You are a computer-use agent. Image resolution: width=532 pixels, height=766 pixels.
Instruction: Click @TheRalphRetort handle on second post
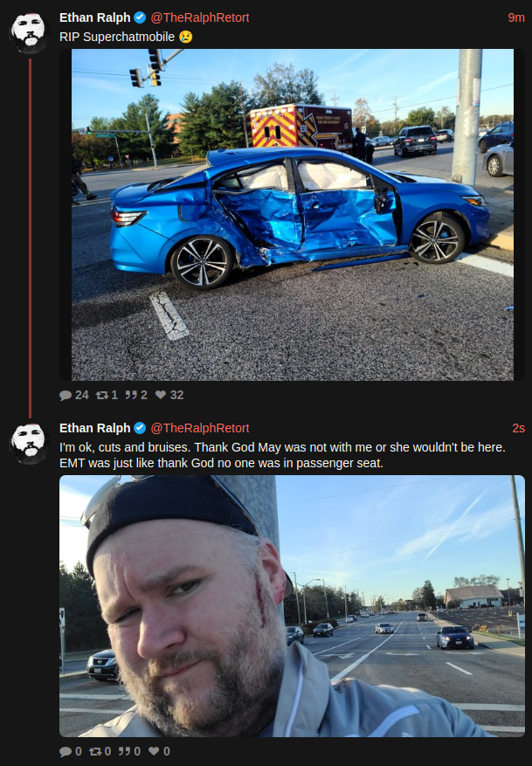(200, 428)
